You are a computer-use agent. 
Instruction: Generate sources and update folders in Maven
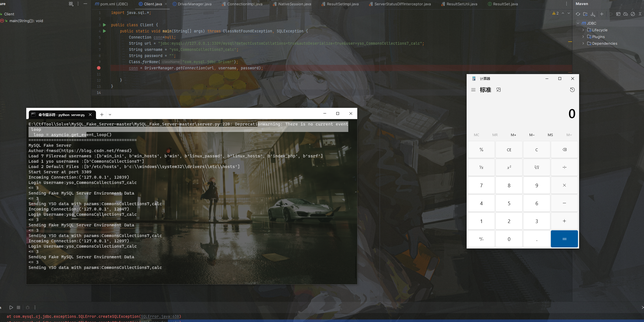pos(585,14)
